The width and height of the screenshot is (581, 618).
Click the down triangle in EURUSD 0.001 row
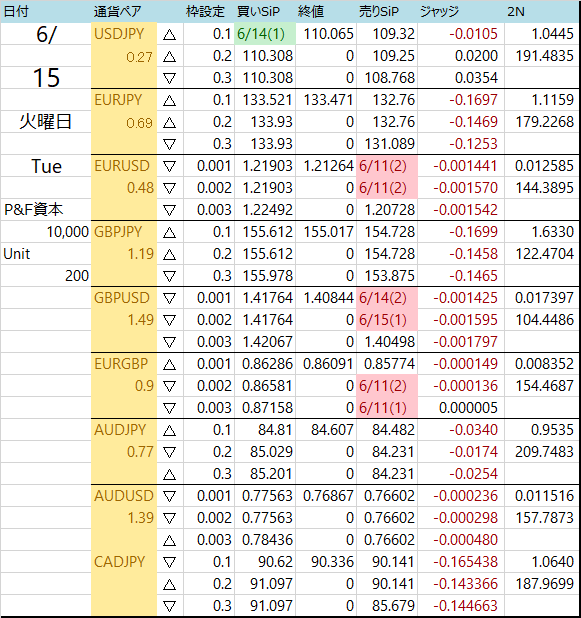point(169,166)
